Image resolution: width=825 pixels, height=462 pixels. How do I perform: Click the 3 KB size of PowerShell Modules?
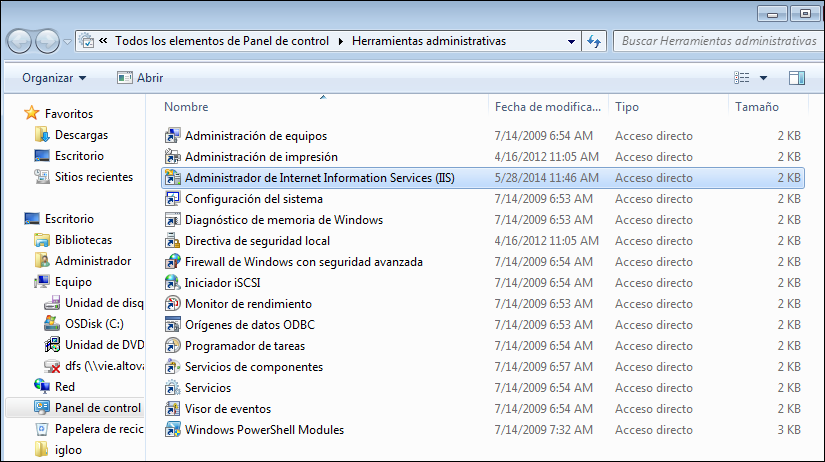click(789, 430)
